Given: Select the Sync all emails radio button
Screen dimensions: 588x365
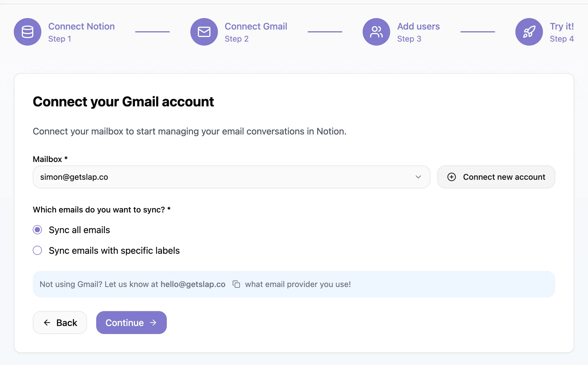Looking at the screenshot, I should (x=37, y=230).
